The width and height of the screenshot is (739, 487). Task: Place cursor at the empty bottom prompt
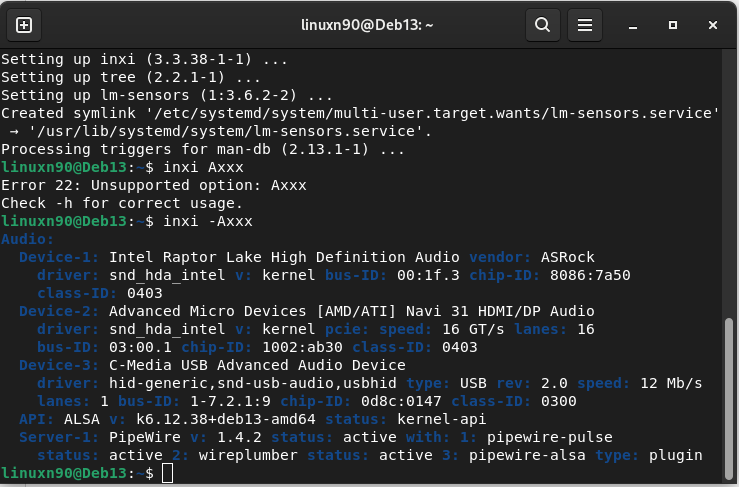coord(167,472)
